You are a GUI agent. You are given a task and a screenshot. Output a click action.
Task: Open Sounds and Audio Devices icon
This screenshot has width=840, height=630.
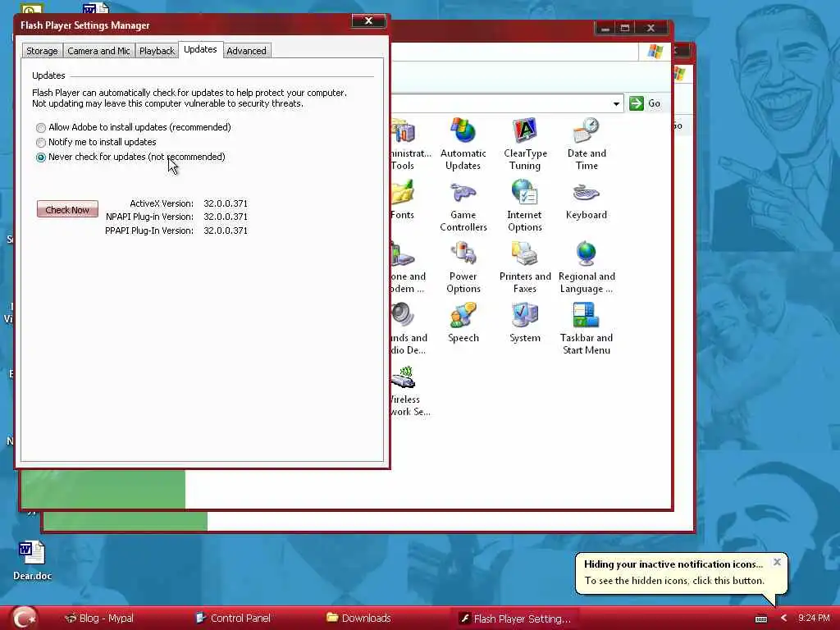coord(409,328)
